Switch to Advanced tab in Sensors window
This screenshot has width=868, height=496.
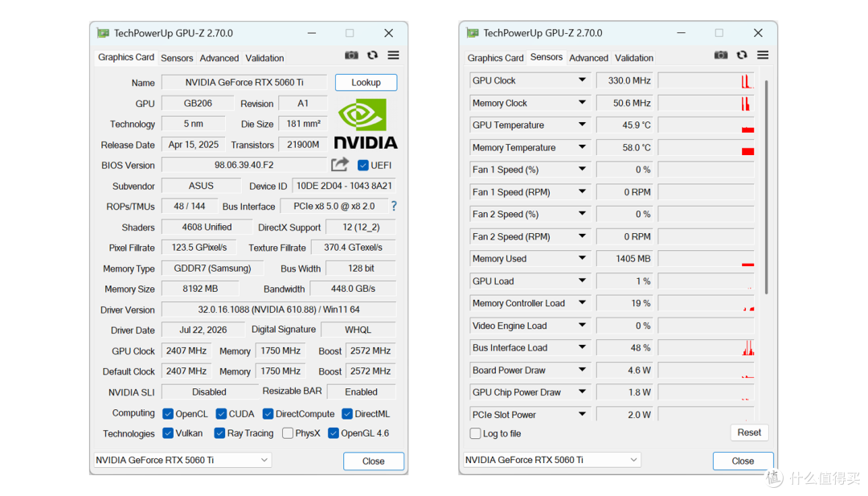point(588,58)
